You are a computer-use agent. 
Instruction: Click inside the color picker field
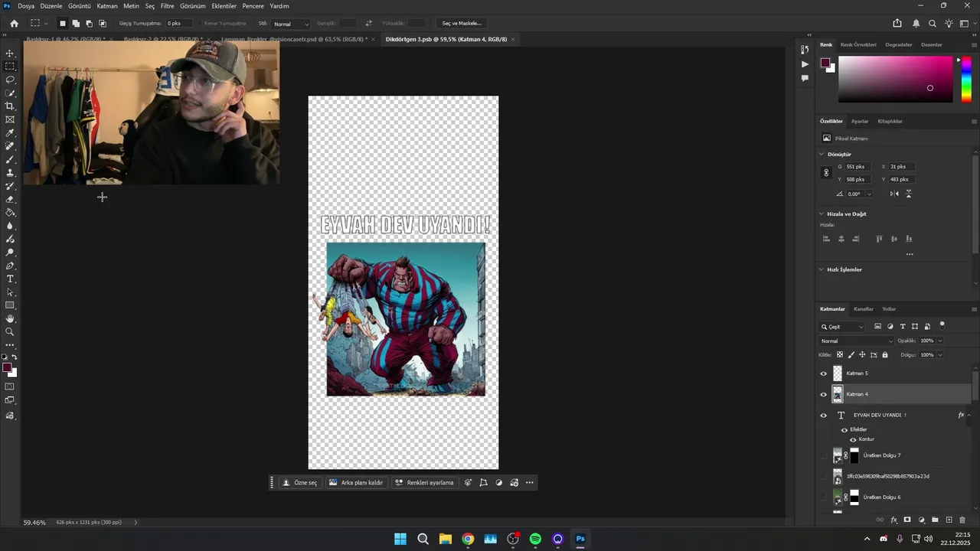click(x=896, y=79)
